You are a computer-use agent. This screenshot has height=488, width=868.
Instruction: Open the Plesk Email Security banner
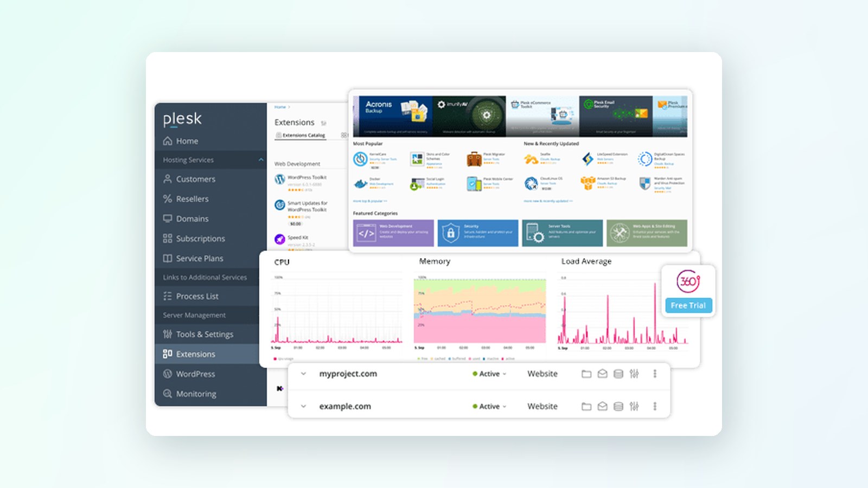pos(616,116)
